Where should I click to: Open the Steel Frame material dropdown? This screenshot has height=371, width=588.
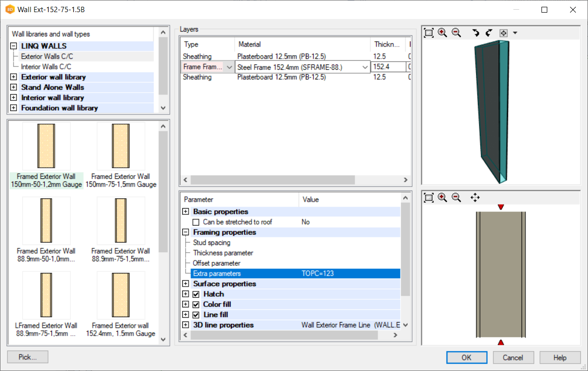point(365,67)
